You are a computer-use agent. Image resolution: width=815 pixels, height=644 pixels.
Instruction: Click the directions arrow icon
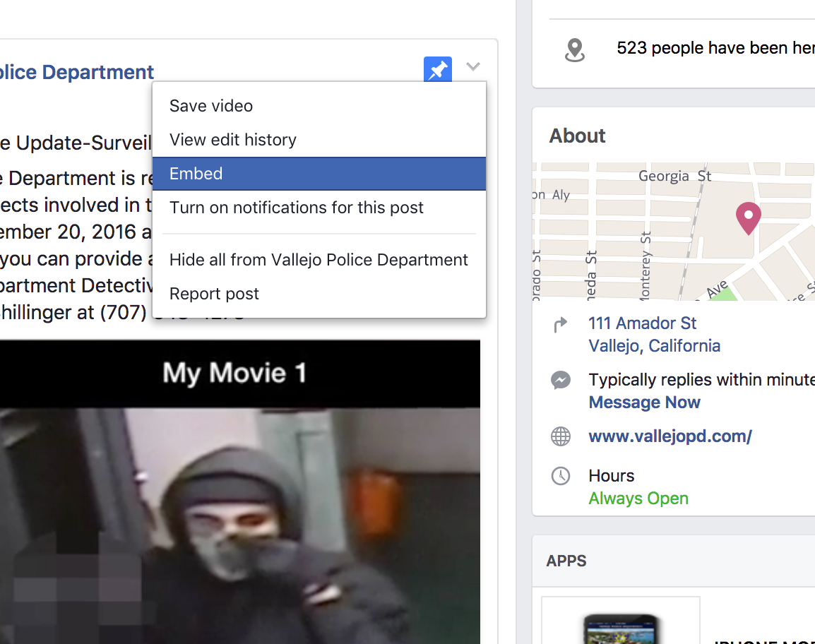pos(560,324)
